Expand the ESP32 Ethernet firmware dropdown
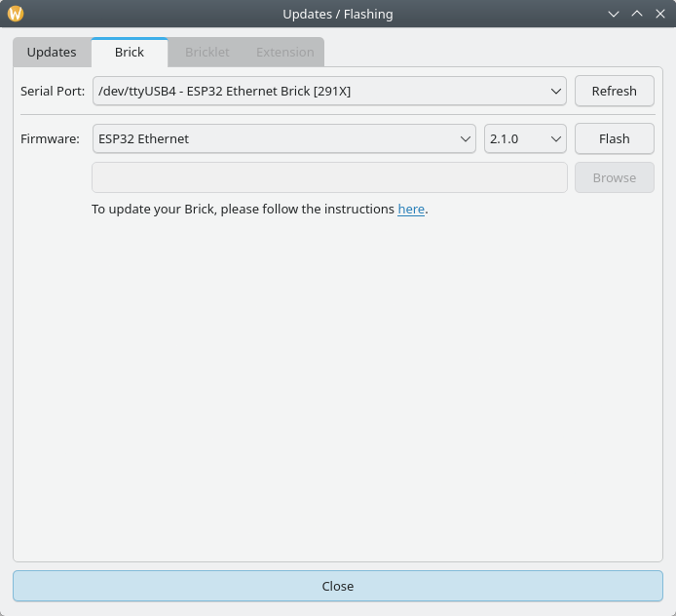The image size is (676, 616). pyautogui.click(x=284, y=138)
